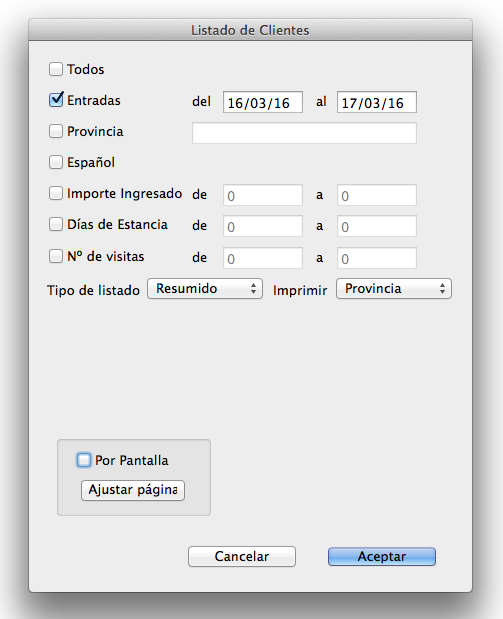This screenshot has height=619, width=503.
Task: Enable the Provincia filter checkbox
Action: (56, 131)
